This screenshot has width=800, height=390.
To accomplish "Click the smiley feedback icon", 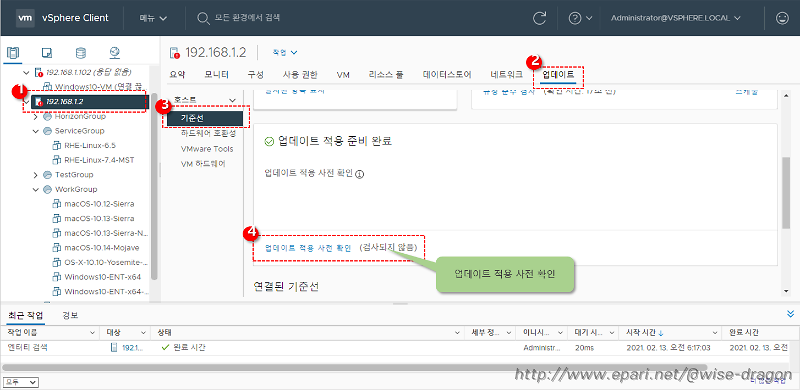I will [x=782, y=18].
